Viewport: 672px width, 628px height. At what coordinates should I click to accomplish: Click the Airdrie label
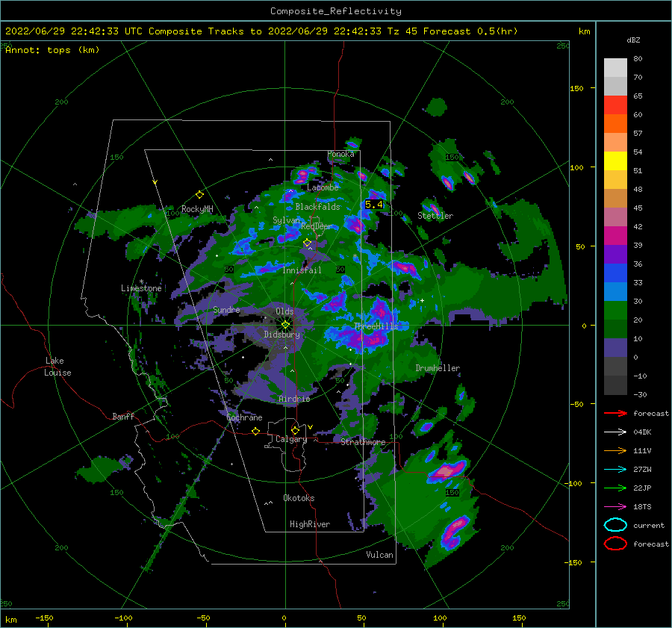pyautogui.click(x=294, y=399)
